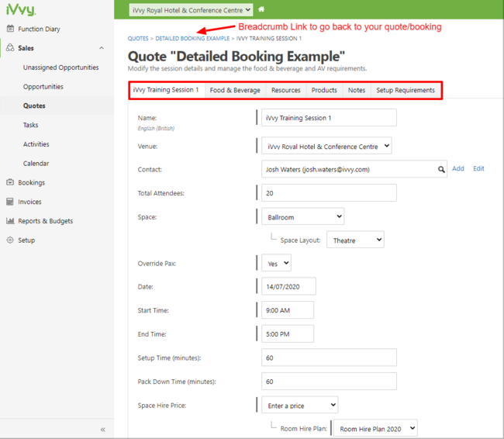Click the Invoices calculator icon
Screen dimensions: 504x439
[x=10, y=202]
